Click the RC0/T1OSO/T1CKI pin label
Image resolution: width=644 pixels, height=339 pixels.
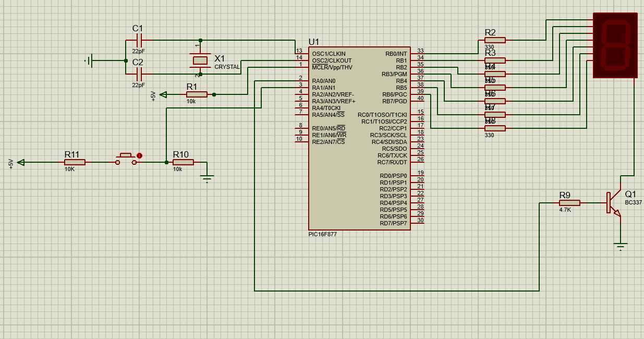[382, 115]
